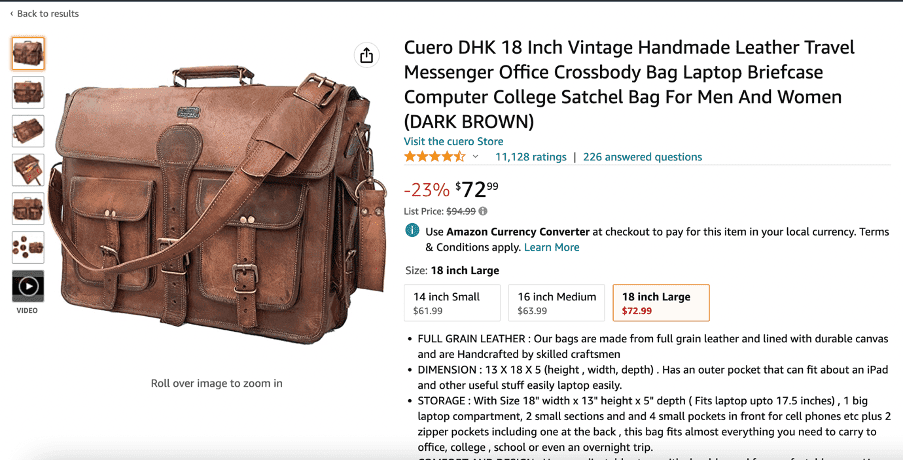Open the 11,128 ratings link
Viewport: 904px width, 460px height.
tap(531, 157)
